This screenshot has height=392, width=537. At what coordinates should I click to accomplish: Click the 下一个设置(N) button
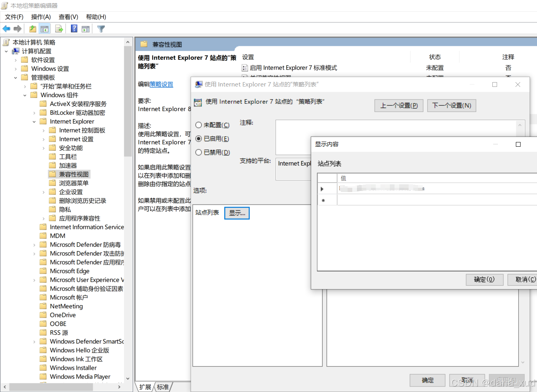(452, 106)
